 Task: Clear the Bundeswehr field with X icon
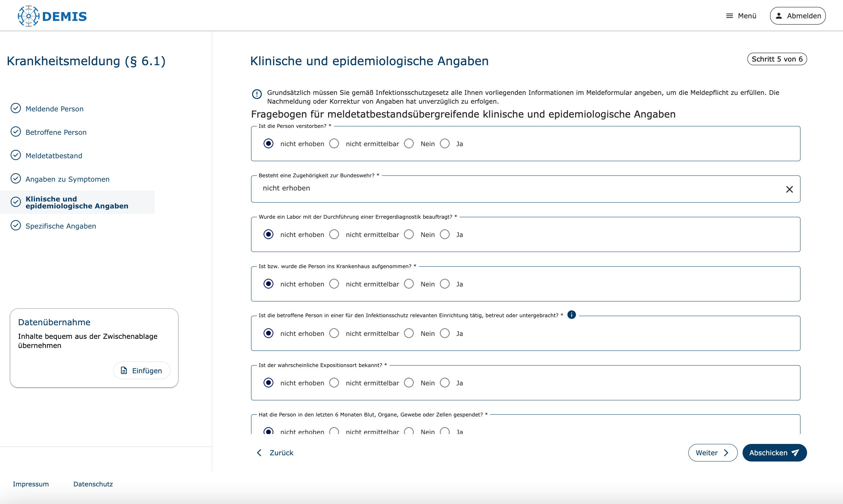(789, 189)
